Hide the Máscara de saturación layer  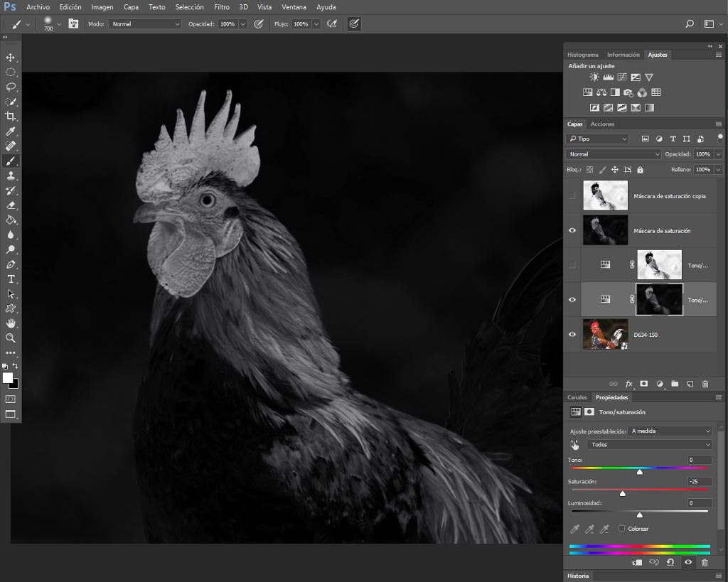572,230
